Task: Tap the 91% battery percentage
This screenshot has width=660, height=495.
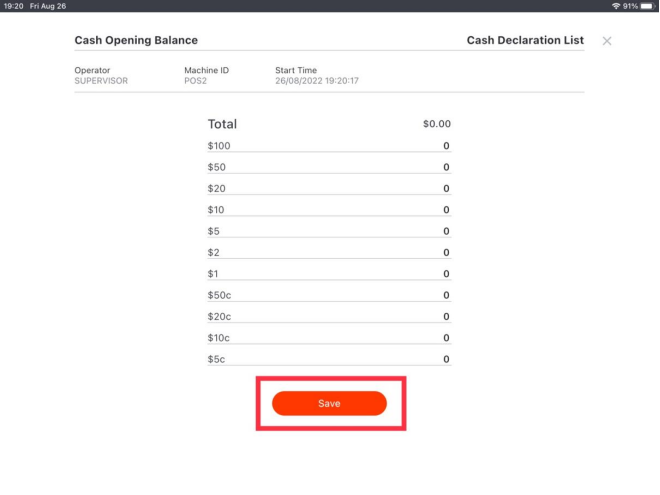Action: click(x=630, y=6)
